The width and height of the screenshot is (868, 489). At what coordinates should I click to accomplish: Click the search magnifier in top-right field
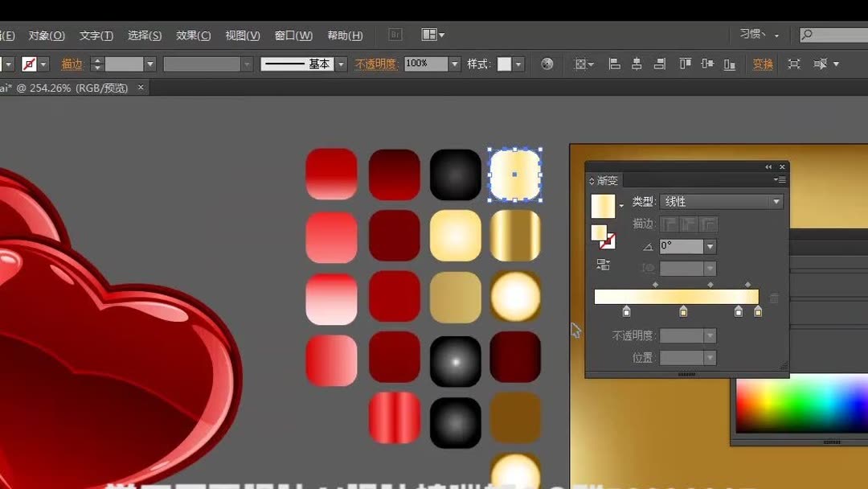coord(807,35)
